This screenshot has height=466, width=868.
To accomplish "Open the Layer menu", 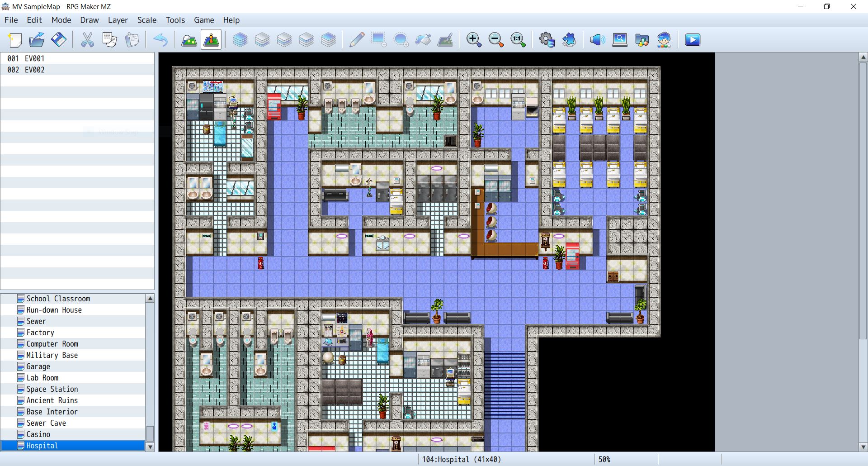I will coord(118,20).
